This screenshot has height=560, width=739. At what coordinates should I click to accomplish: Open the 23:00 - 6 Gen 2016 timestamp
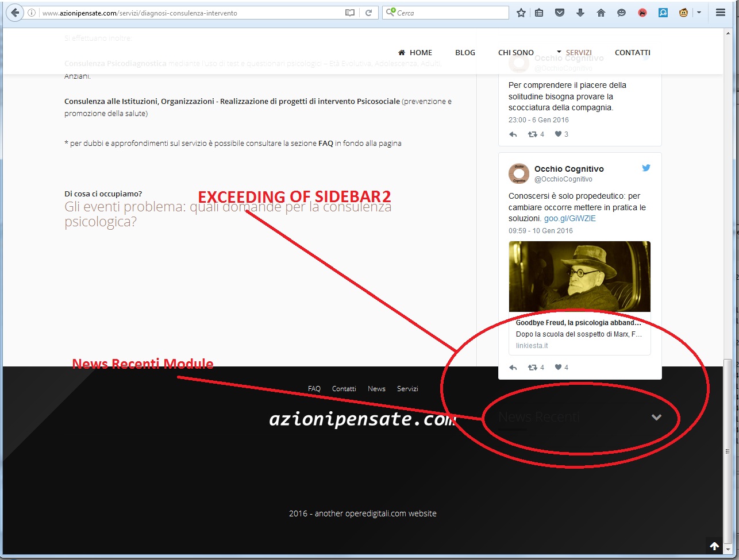tap(538, 120)
